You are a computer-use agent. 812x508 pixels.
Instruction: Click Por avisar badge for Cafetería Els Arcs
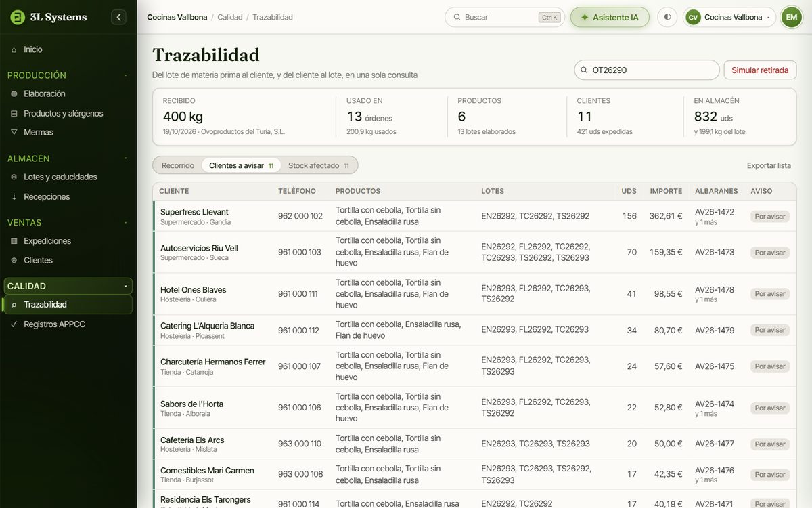(x=770, y=444)
